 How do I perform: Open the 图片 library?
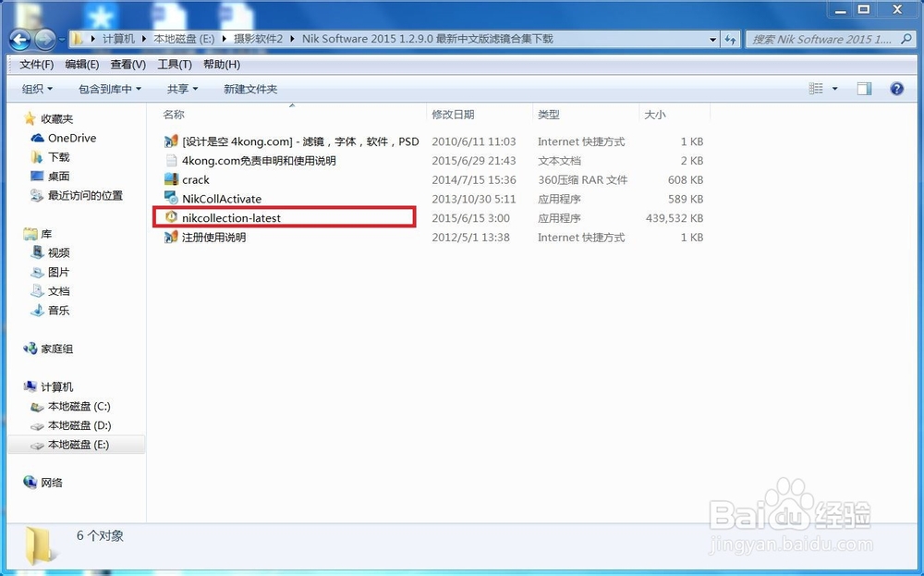click(59, 273)
